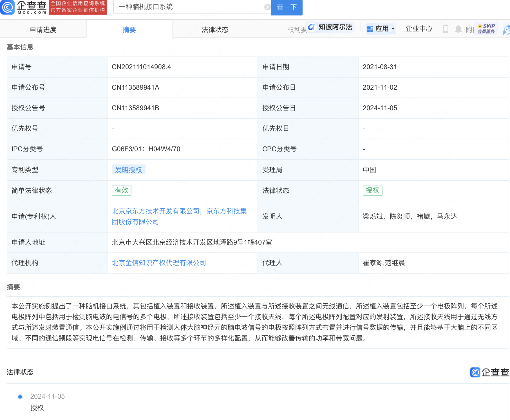Click IPC value G06F3/01；H04W4/70
The image size is (510, 420).
coord(146,149)
